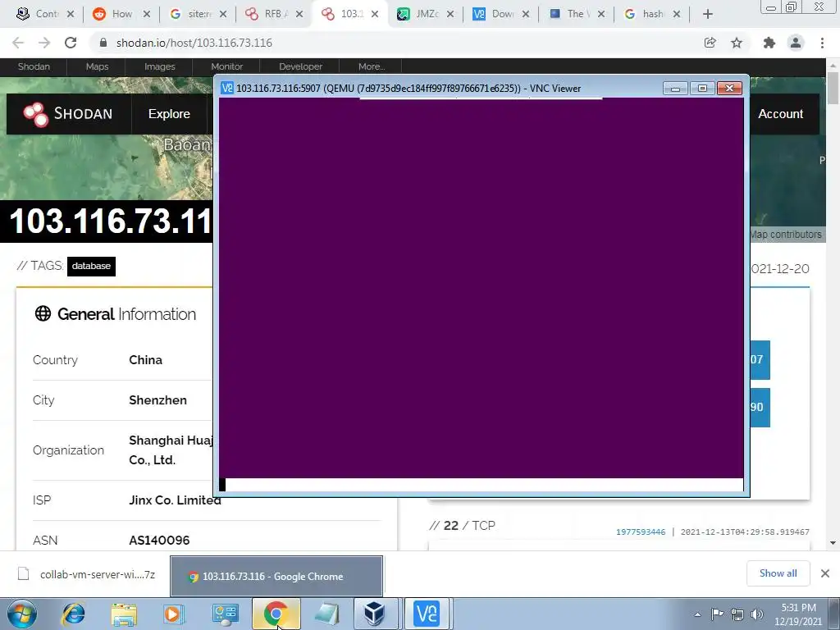The width and height of the screenshot is (840, 630).
Task: Open the notepad icon on the taskbar
Action: point(326,614)
